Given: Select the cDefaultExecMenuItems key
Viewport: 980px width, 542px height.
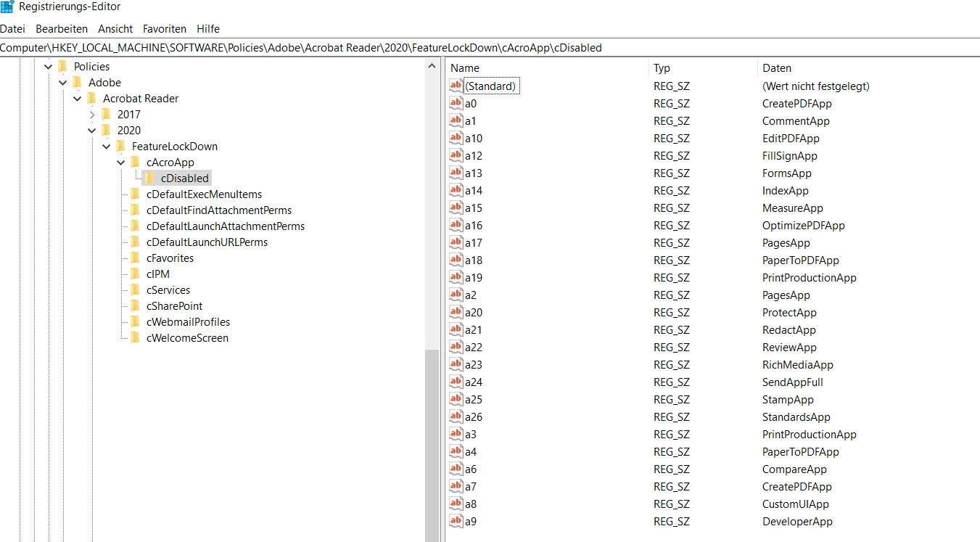Looking at the screenshot, I should click(204, 194).
